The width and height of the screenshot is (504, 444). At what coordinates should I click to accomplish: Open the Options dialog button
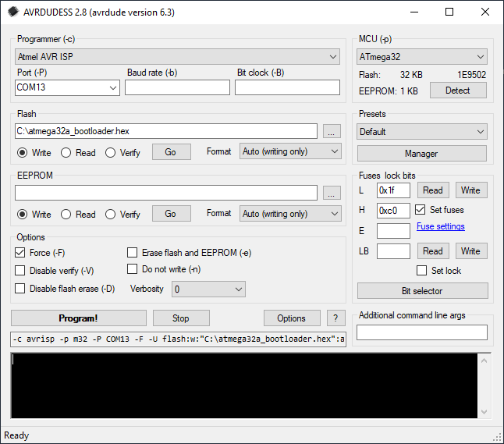pyautogui.click(x=292, y=318)
